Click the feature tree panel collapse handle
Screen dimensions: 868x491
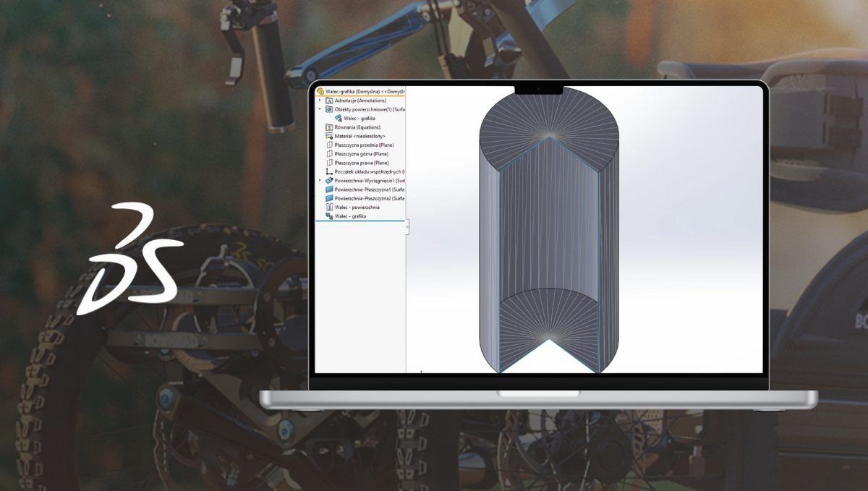click(x=407, y=226)
